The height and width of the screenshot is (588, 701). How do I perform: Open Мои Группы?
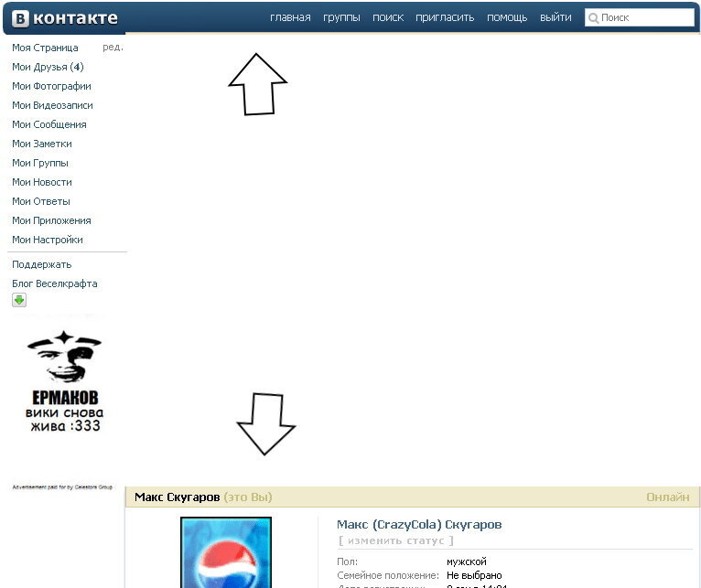[x=40, y=163]
